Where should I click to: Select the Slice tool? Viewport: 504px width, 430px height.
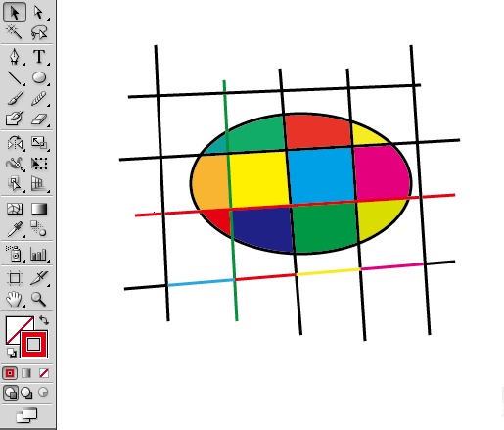[39, 278]
